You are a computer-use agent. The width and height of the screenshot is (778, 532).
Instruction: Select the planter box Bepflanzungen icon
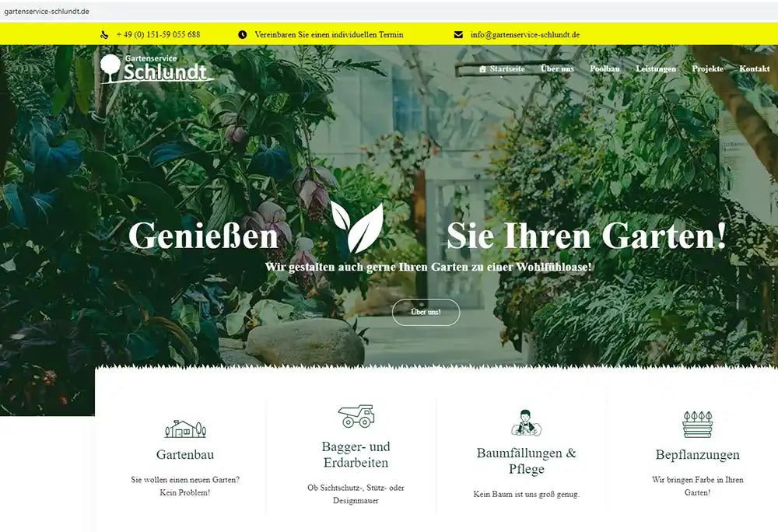(697, 425)
